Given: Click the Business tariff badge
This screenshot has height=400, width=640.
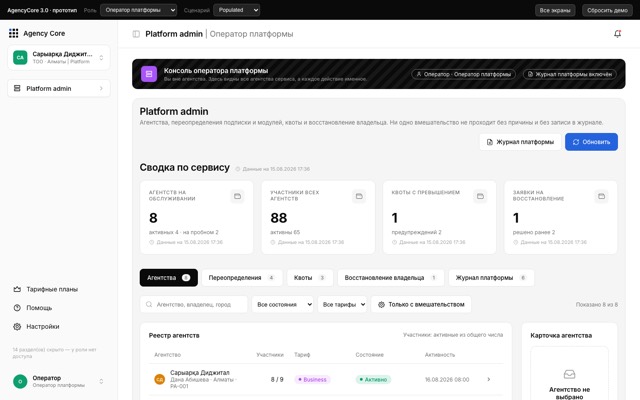Looking at the screenshot, I should [312, 380].
